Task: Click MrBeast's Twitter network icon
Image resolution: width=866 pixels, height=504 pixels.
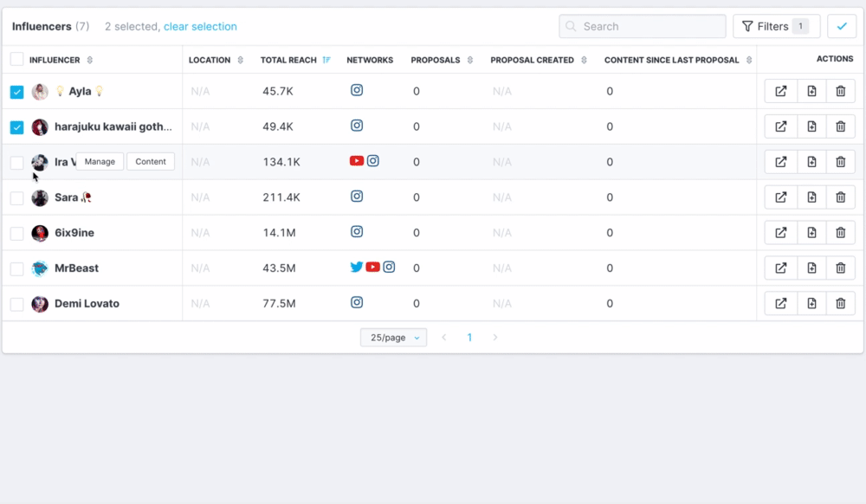Action: pos(356,268)
